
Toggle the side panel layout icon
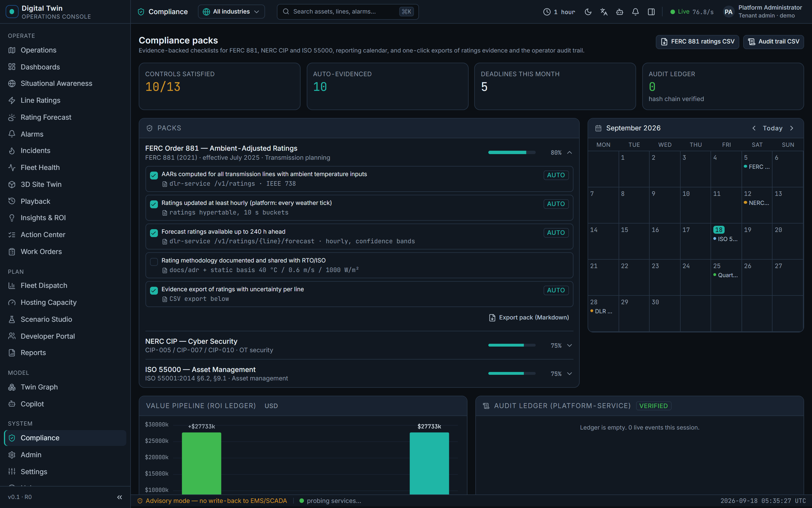coord(651,12)
